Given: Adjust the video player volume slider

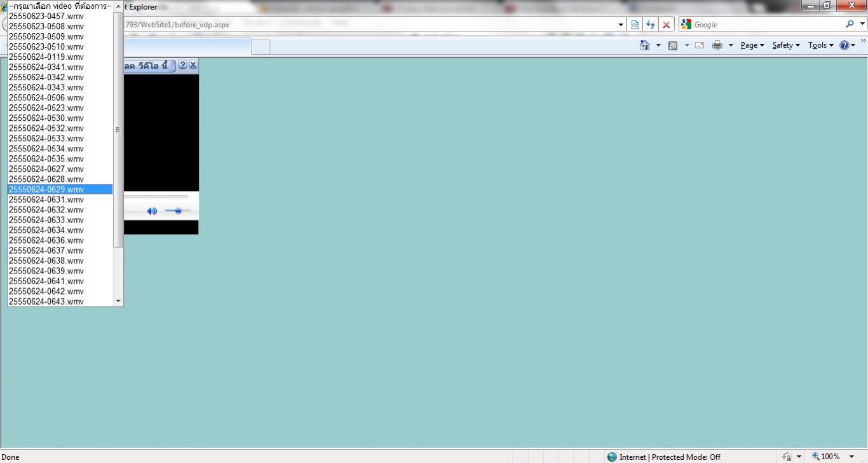Looking at the screenshot, I should tap(177, 211).
